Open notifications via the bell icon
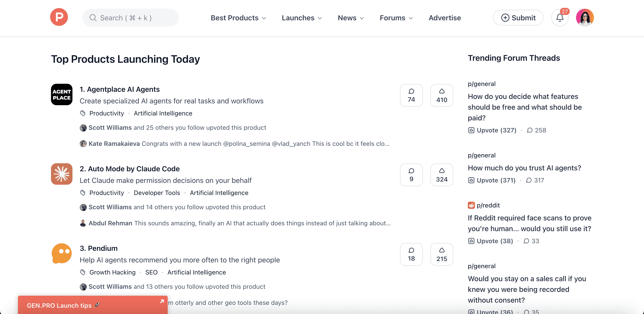644x314 pixels. click(x=560, y=17)
